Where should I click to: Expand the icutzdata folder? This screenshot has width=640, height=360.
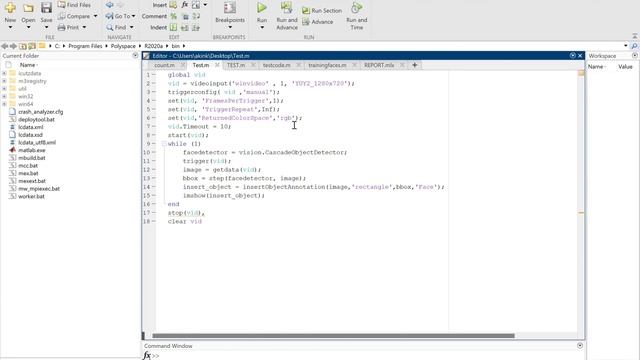pyautogui.click(x=4, y=73)
